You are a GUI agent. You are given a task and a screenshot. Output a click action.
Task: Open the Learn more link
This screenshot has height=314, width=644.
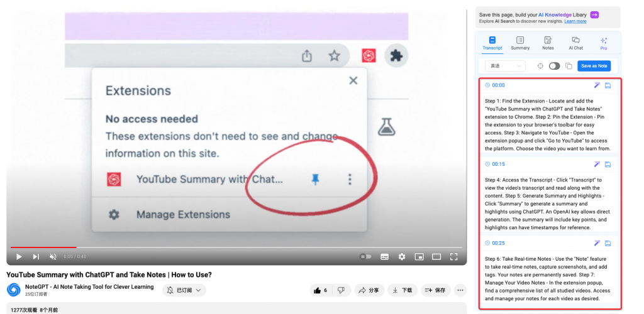[575, 21]
